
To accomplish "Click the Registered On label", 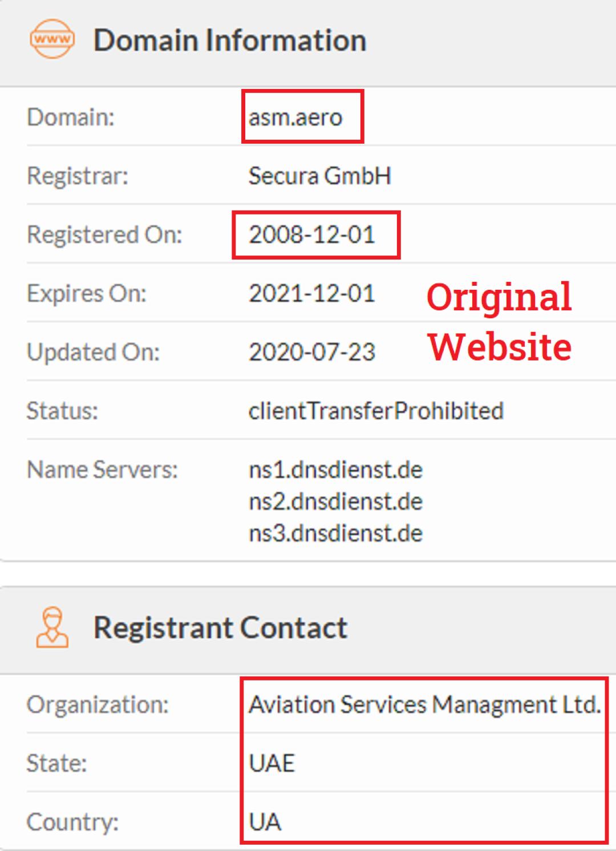I will 104,234.
